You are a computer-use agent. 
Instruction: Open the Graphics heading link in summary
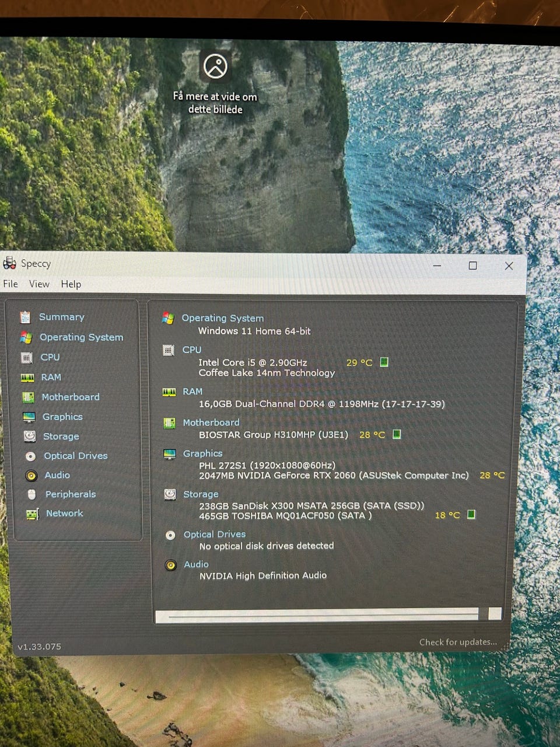[202, 453]
